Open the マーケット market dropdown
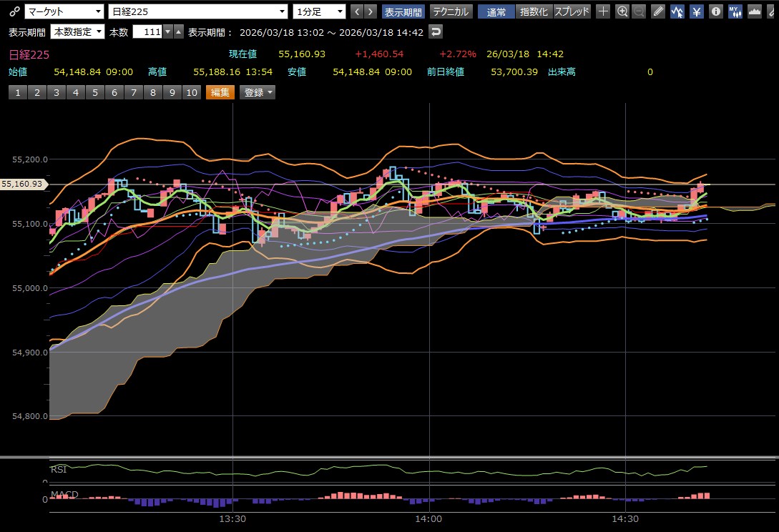The image size is (779, 532). pyautogui.click(x=64, y=11)
